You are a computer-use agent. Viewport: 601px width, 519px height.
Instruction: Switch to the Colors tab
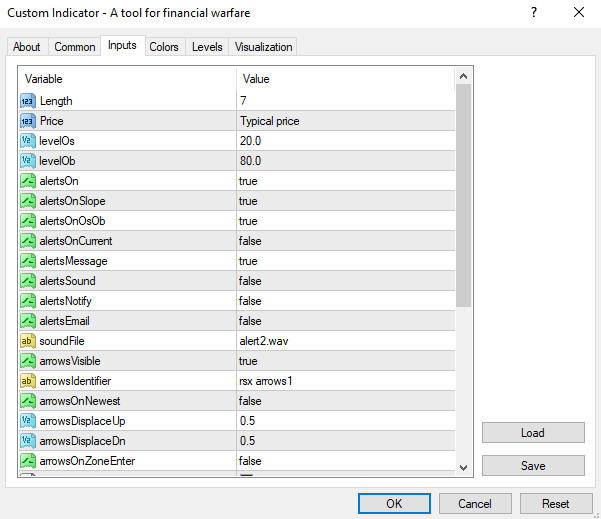[x=164, y=47]
